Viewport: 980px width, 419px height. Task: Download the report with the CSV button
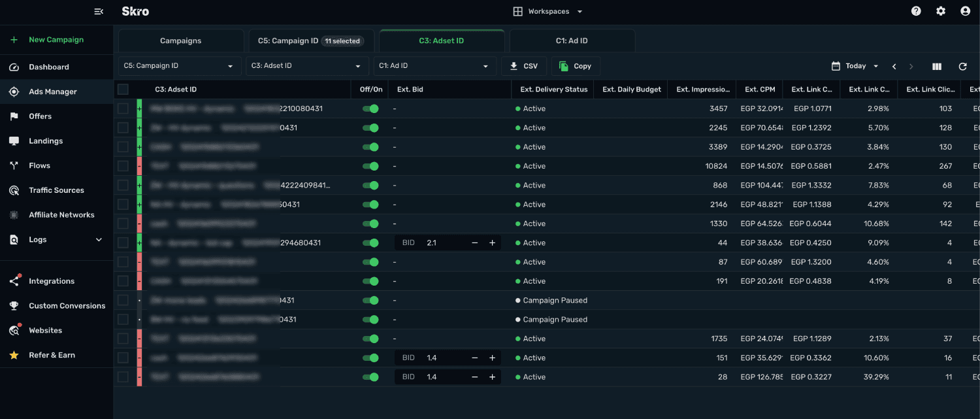pos(524,66)
